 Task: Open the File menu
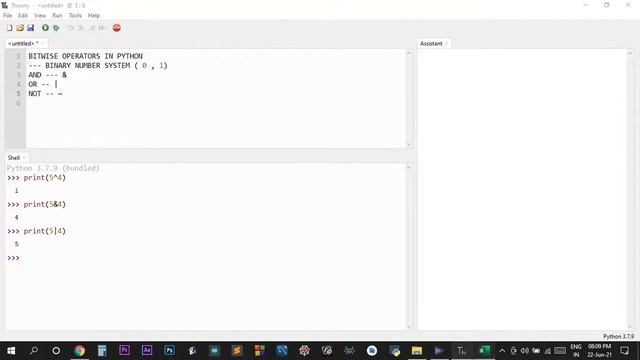(x=7, y=16)
